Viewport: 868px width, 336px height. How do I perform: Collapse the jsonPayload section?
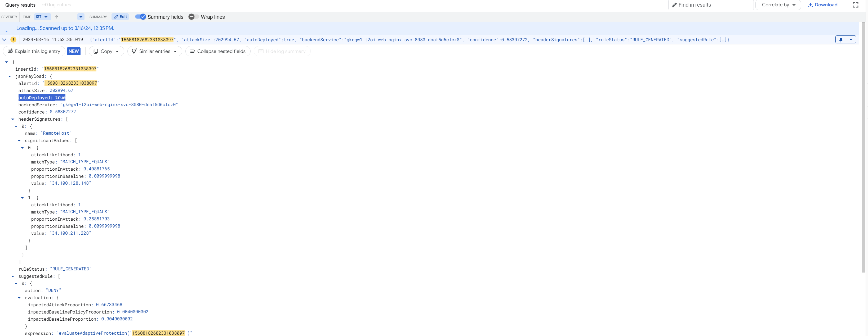[x=10, y=76]
